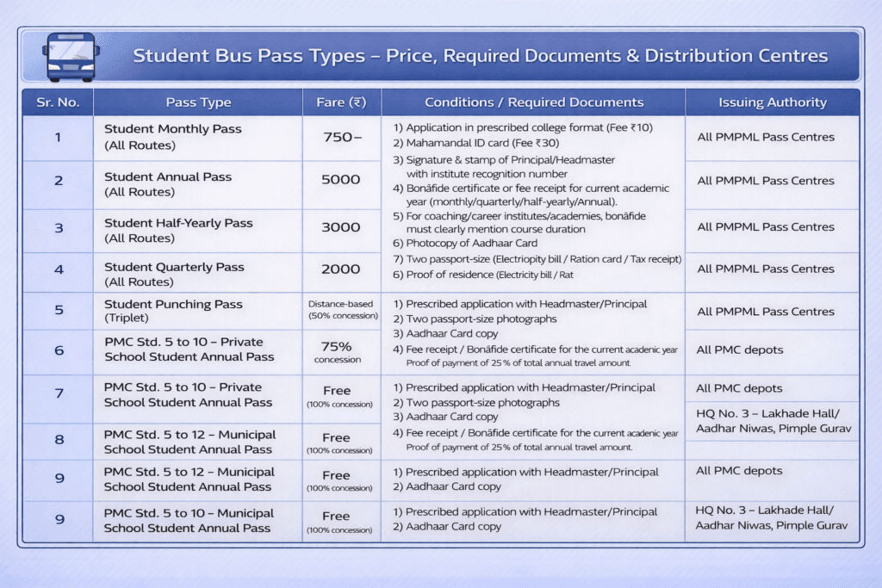The height and width of the screenshot is (588, 882).
Task: Select 'All PMPML Pass Centres' for row 1
Action: [x=772, y=136]
